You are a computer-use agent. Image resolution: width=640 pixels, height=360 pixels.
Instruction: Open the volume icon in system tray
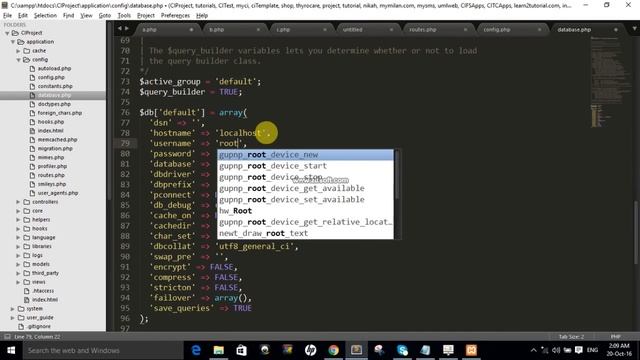(x=556, y=350)
